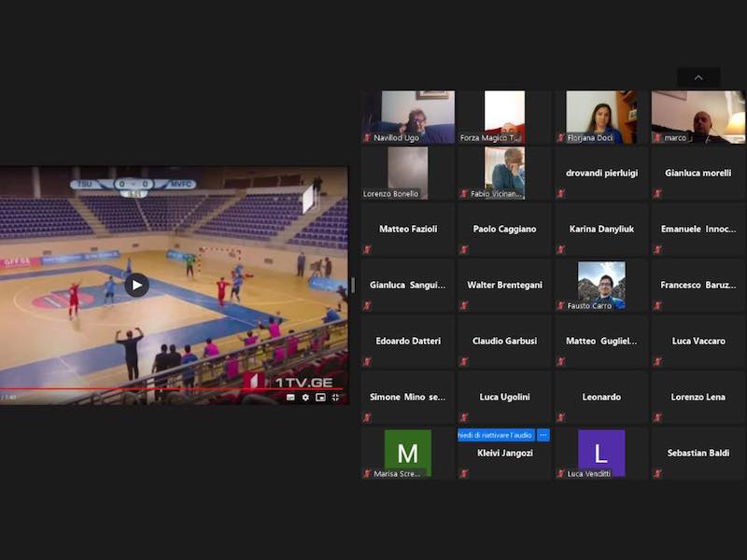Play the paused futsal video
Viewport: 747px width, 560px height.
[x=136, y=285]
